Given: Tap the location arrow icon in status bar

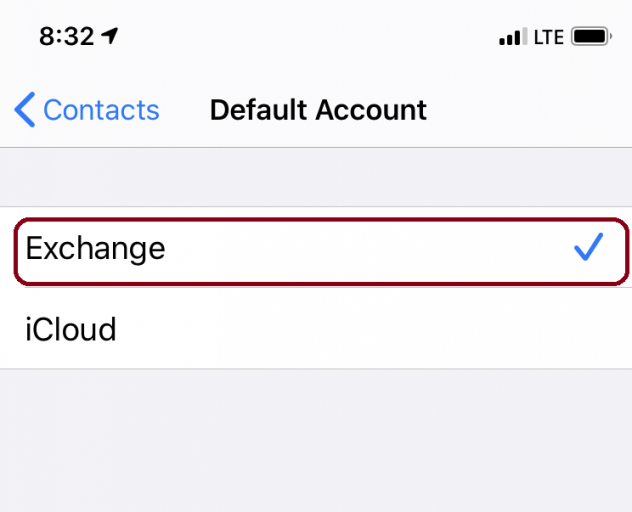Looking at the screenshot, I should [x=109, y=36].
